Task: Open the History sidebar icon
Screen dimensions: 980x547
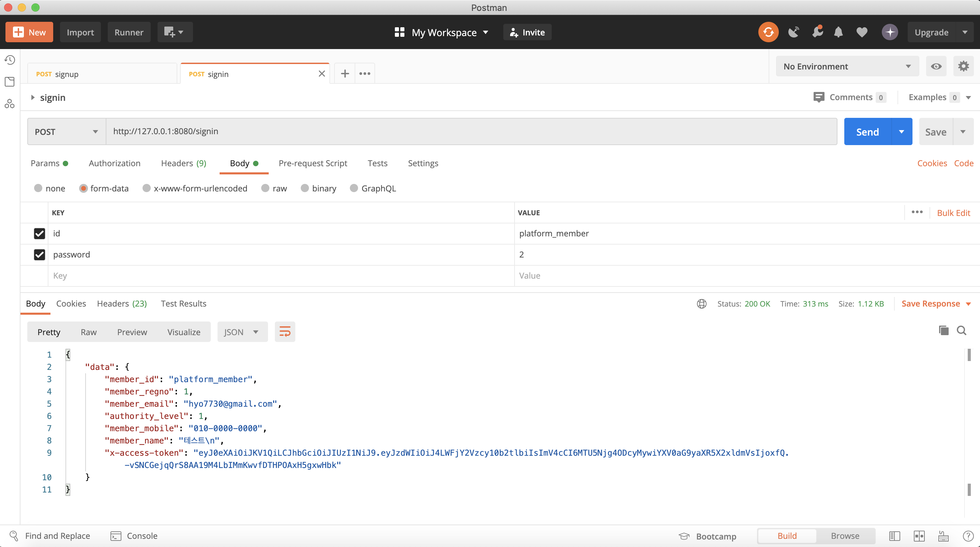Action: click(x=10, y=60)
